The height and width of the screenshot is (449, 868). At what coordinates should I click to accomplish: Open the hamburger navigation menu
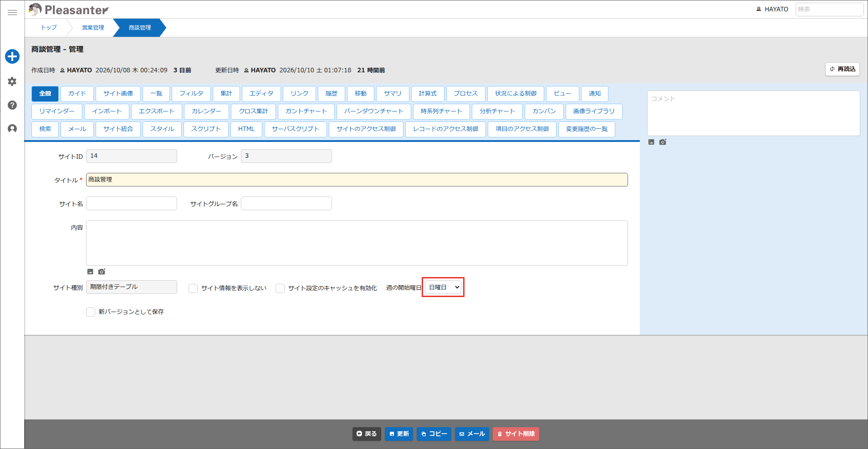(x=12, y=13)
